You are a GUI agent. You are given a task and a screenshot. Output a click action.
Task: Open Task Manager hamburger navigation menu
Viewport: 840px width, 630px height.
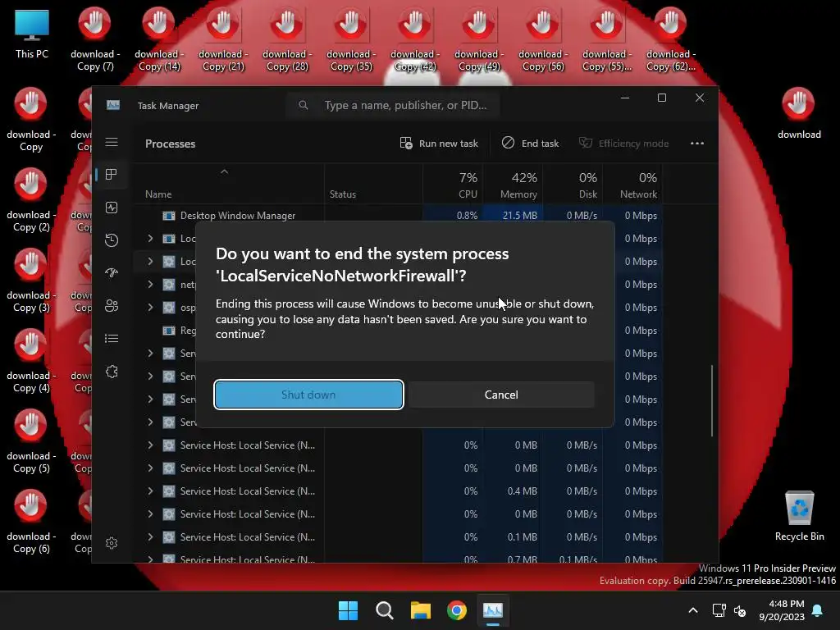pos(112,142)
